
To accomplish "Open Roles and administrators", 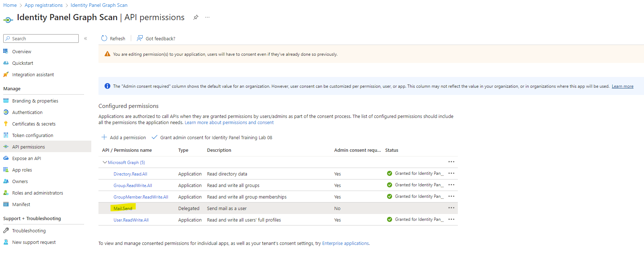I will tap(38, 193).
